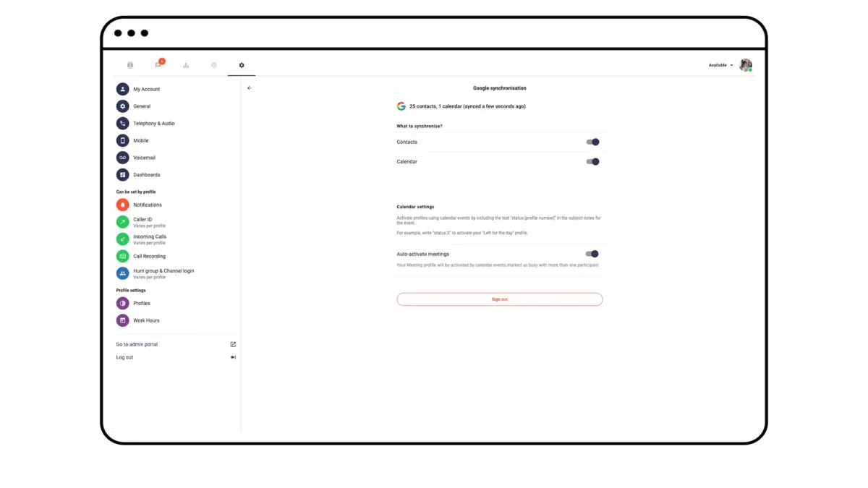Open the Available status dropdown
This screenshot has height=488, width=868.
pyautogui.click(x=720, y=65)
